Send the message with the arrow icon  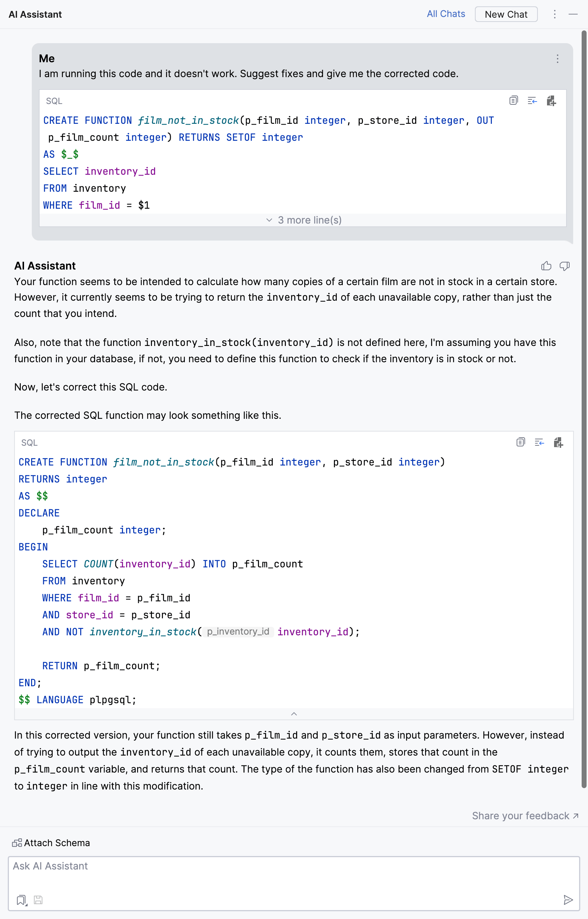point(568,900)
